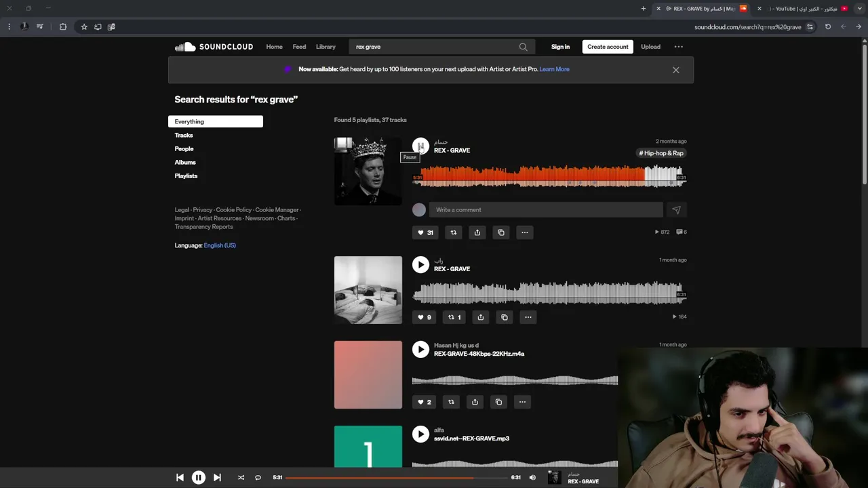Repost the first REX - GRAVE track
Viewport: 868px width, 488px height.
click(x=454, y=232)
